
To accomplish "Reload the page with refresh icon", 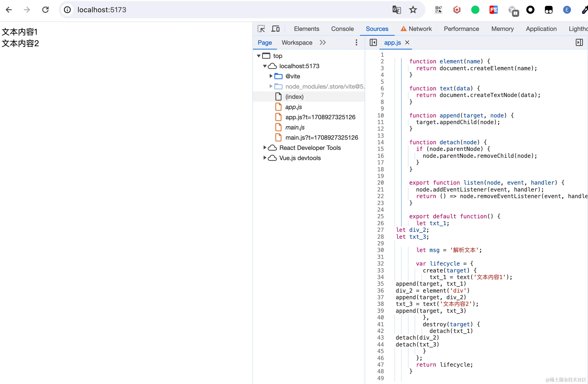I will pyautogui.click(x=45, y=10).
